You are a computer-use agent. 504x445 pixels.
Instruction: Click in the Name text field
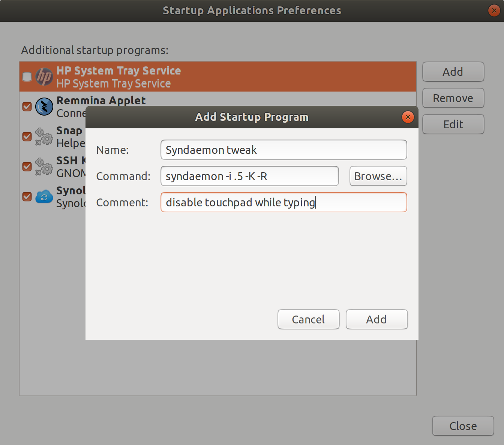pos(283,150)
